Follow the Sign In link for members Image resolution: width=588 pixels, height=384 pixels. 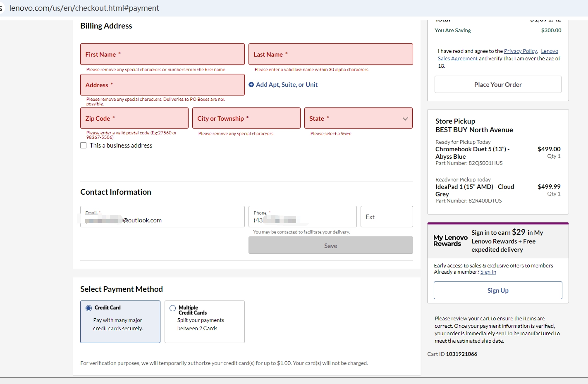pyautogui.click(x=488, y=272)
